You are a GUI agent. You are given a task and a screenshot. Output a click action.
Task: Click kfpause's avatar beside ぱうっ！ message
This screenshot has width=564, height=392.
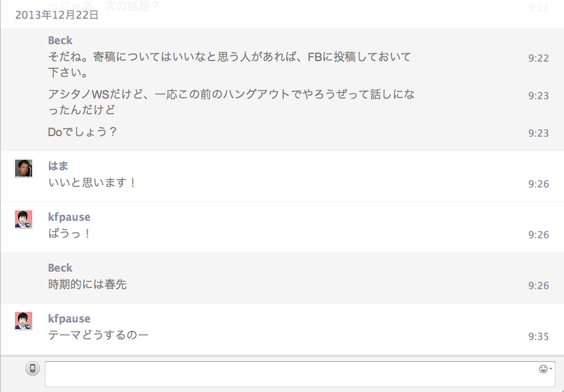24,219
